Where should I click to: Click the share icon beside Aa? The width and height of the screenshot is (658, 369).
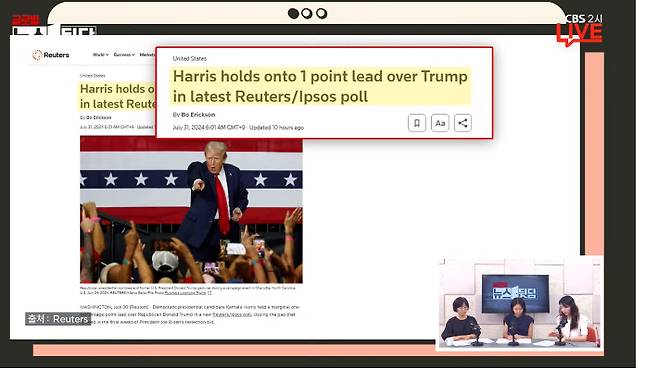point(462,123)
